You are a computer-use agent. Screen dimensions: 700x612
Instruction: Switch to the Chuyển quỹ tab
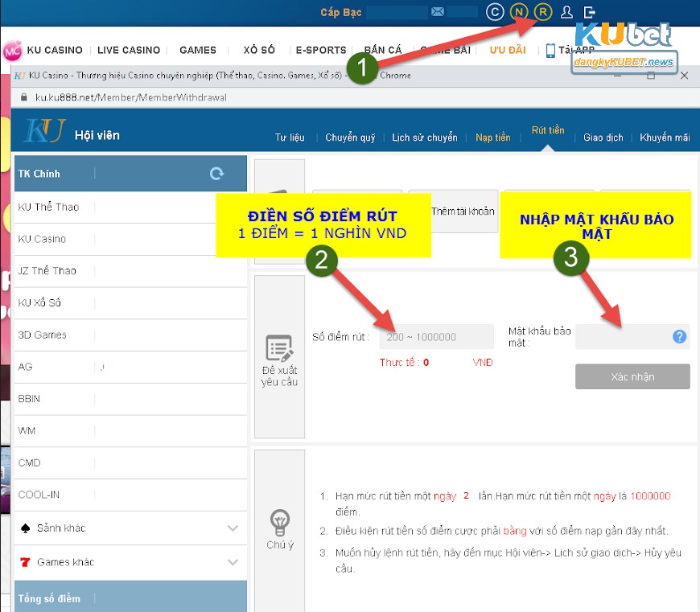[350, 138]
